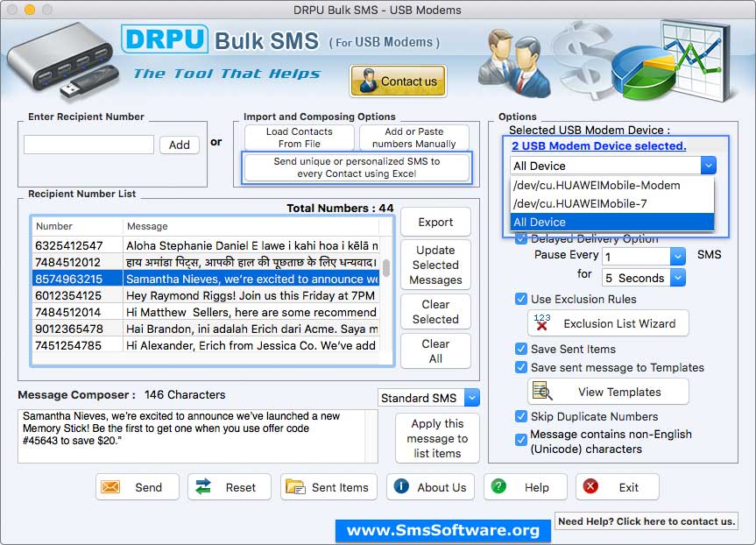Click the green-blue arrows Reset icon
The height and width of the screenshot is (545, 756).
click(x=203, y=486)
